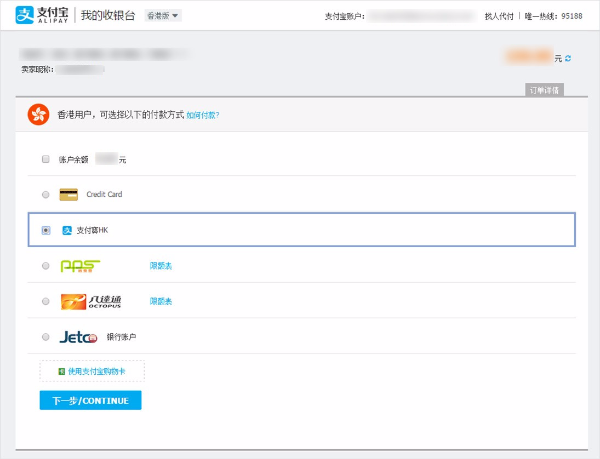Viewport: 600px width, 459px height.
Task: Select the PPS radio button
Action: point(45,266)
